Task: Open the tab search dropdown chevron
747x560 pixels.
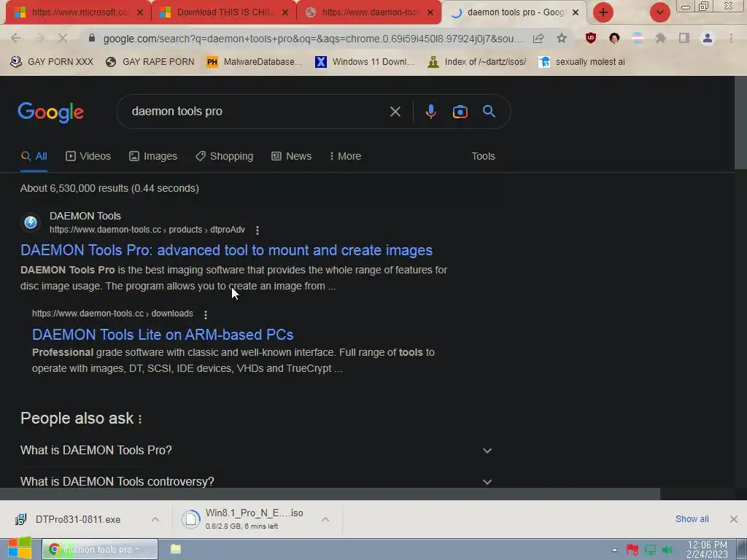Action: click(x=659, y=12)
